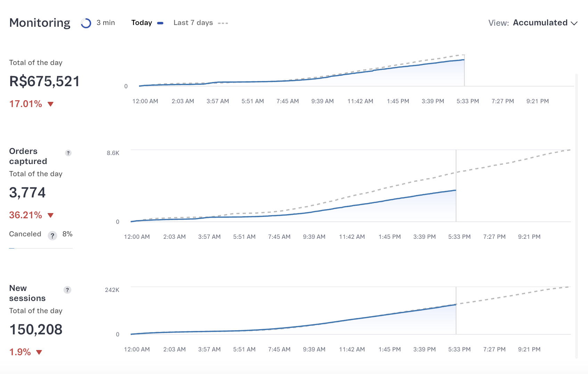This screenshot has width=588, height=374.
Task: Click the New sessions help icon
Action: [x=67, y=290]
